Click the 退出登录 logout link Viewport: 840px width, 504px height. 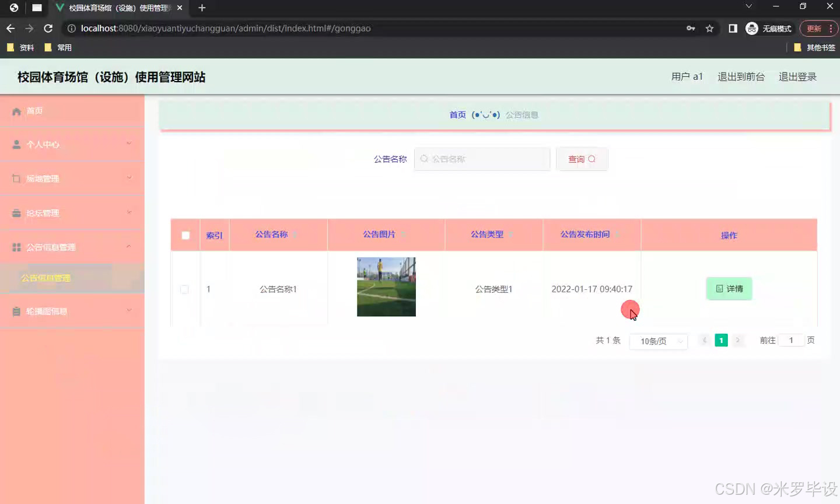(797, 76)
